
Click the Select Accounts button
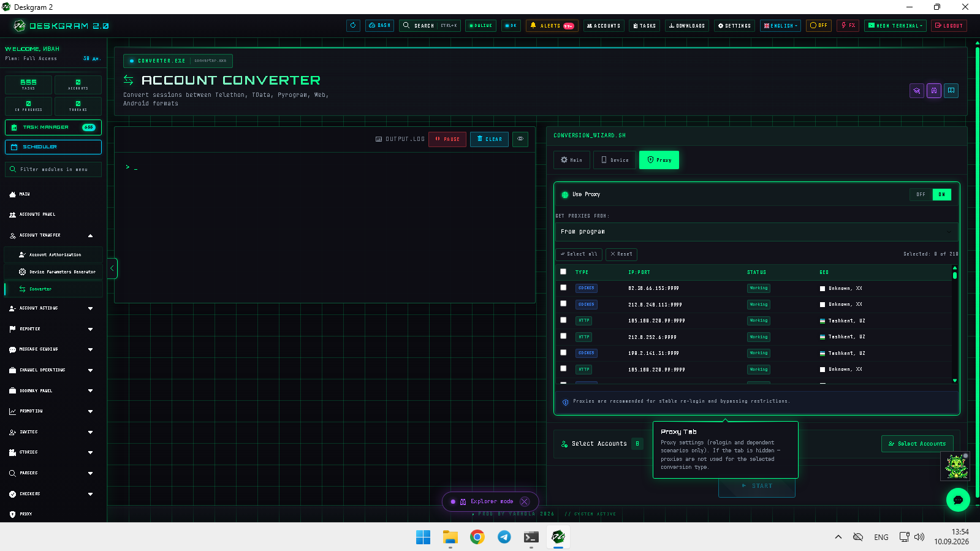[x=917, y=444]
